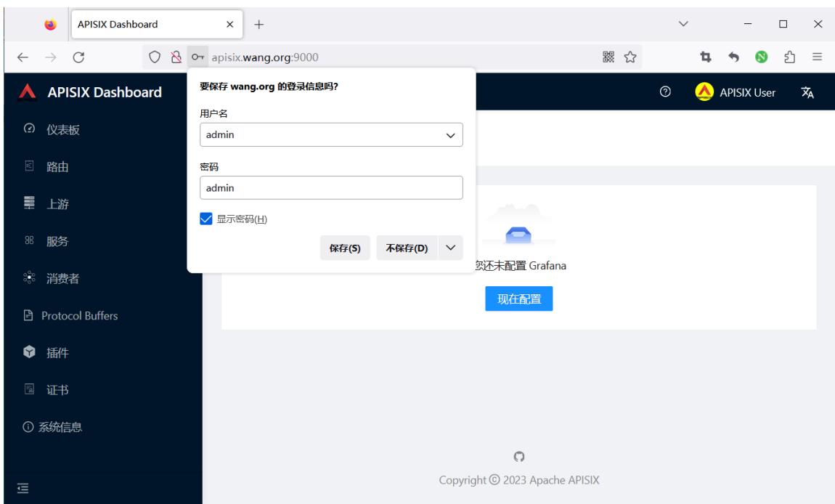Image resolution: width=835 pixels, height=504 pixels.
Task: Open the APISIX User avatar menu
Action: tap(736, 92)
